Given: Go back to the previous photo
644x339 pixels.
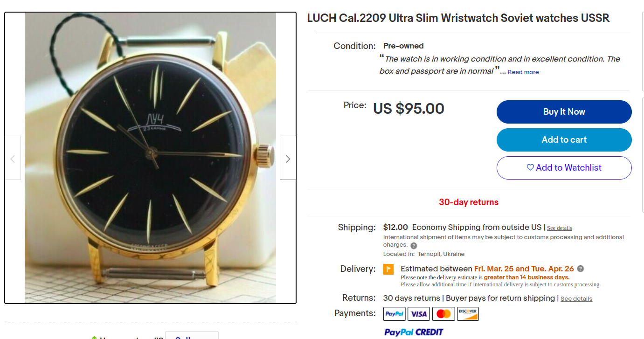Looking at the screenshot, I should click(13, 158).
